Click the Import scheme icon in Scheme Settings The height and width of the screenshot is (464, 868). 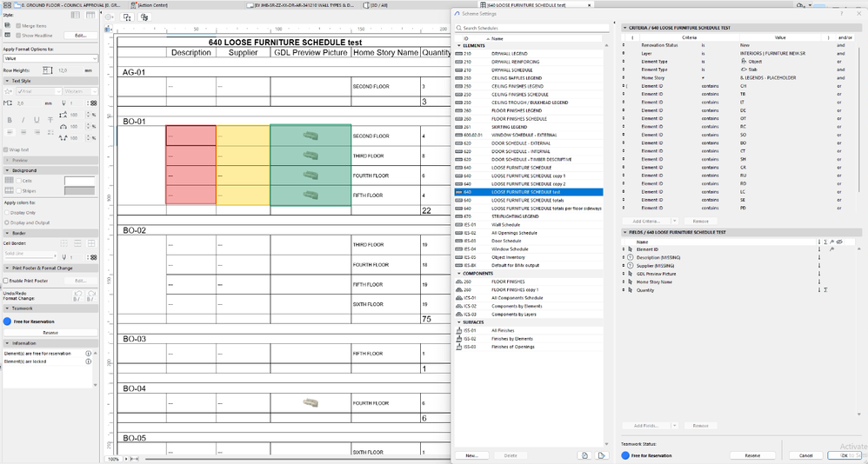coord(585,455)
